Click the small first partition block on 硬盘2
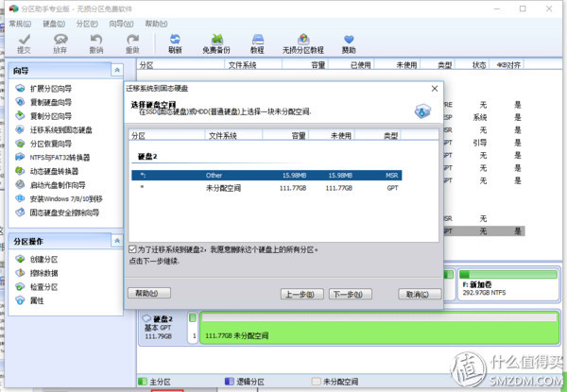Image resolution: width=567 pixels, height=392 pixels. (x=193, y=328)
